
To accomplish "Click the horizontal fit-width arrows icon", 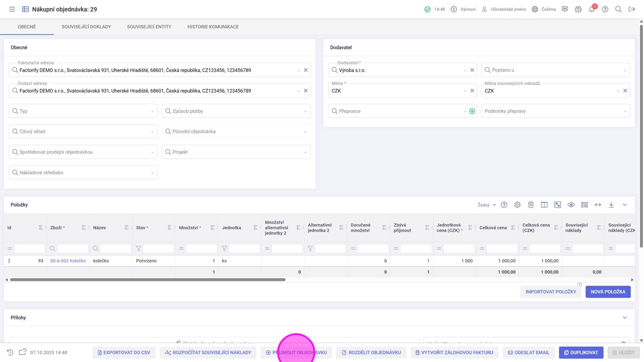I will point(598,205).
